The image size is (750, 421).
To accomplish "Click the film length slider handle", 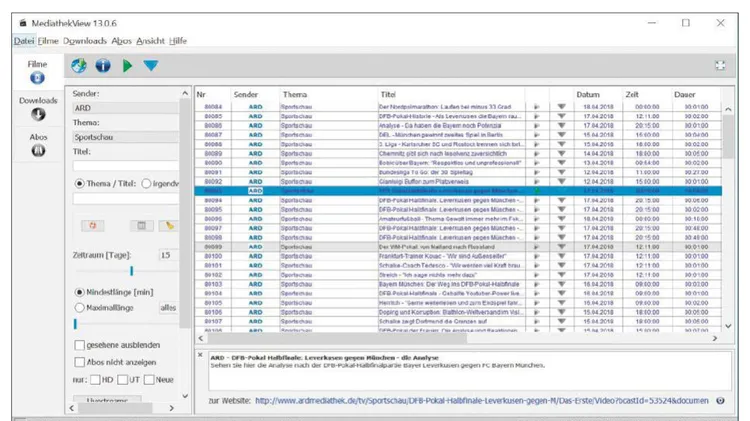I will point(75,324).
